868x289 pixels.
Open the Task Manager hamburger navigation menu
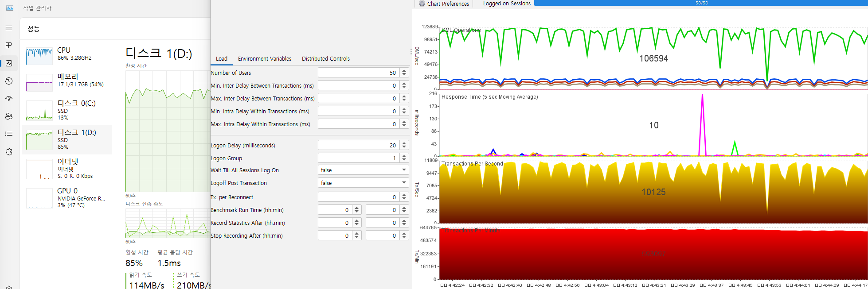(x=9, y=28)
